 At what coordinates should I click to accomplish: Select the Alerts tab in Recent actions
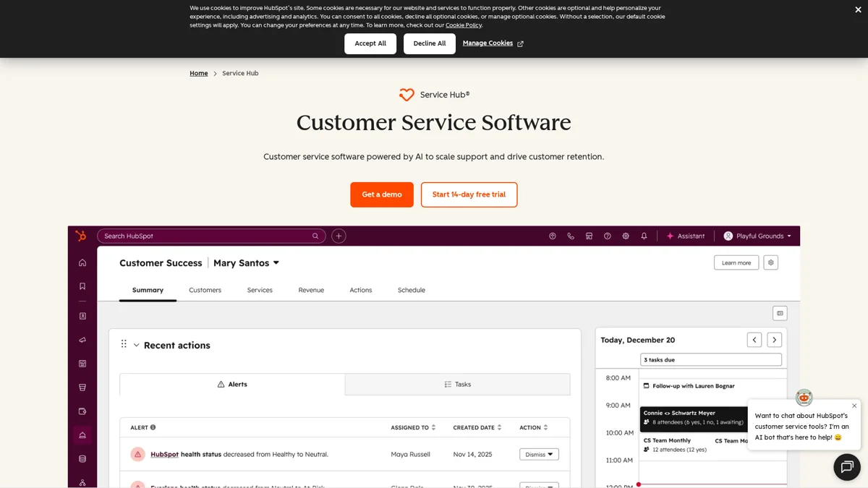click(232, 384)
